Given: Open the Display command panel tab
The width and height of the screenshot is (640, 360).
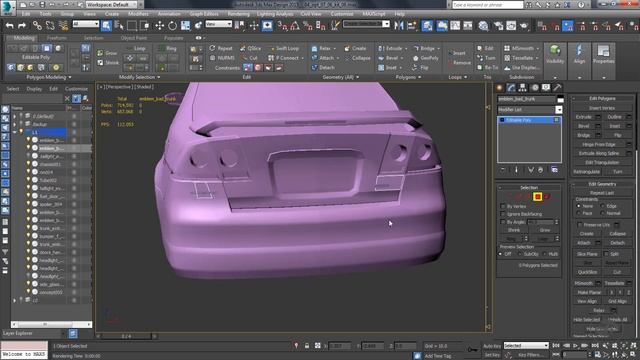Looking at the screenshot, I should (546, 87).
